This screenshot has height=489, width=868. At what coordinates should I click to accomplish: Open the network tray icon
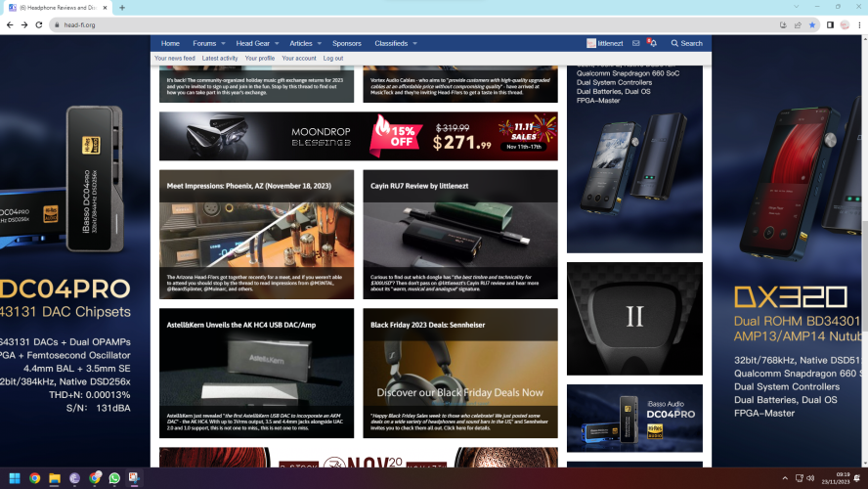pyautogui.click(x=800, y=478)
